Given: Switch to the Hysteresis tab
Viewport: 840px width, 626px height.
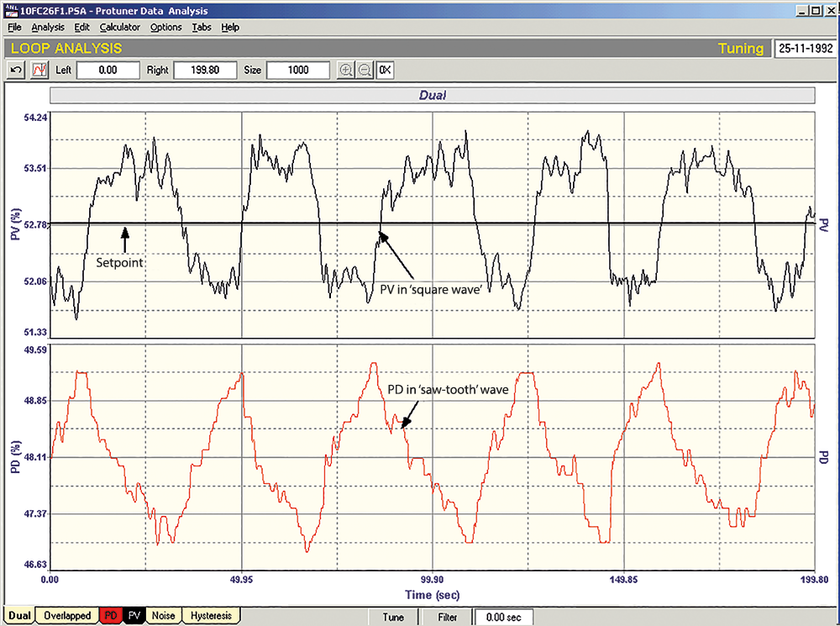Looking at the screenshot, I should (x=211, y=615).
